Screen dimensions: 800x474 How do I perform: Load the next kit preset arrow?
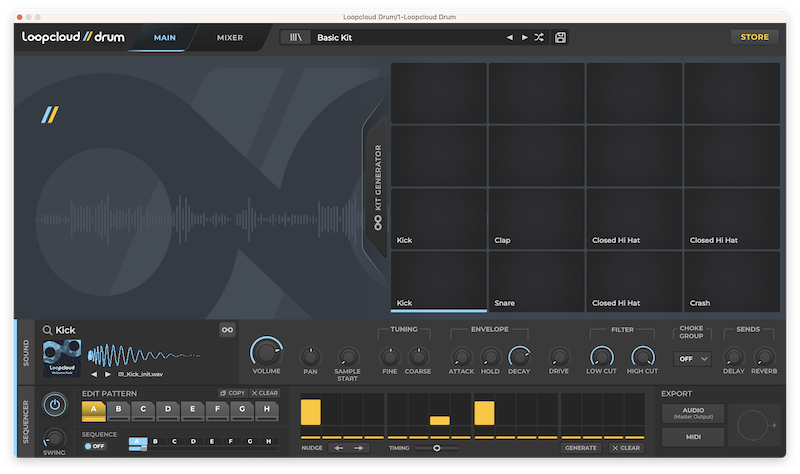[x=524, y=37]
